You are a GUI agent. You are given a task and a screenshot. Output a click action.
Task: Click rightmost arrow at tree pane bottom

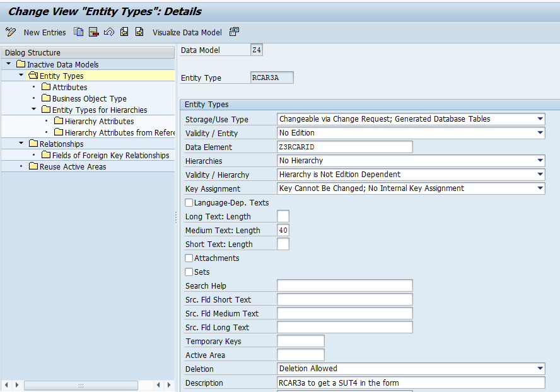[x=169, y=385]
